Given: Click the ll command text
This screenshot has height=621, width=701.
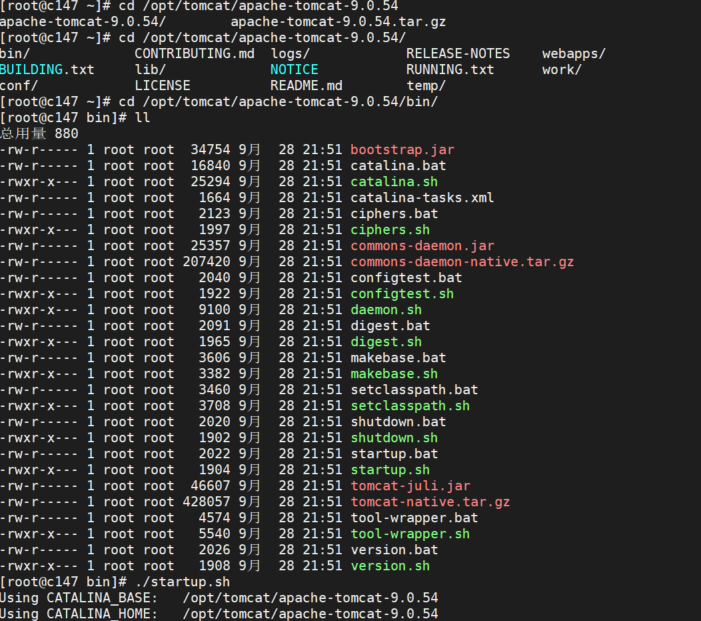Looking at the screenshot, I should click(x=143, y=118).
